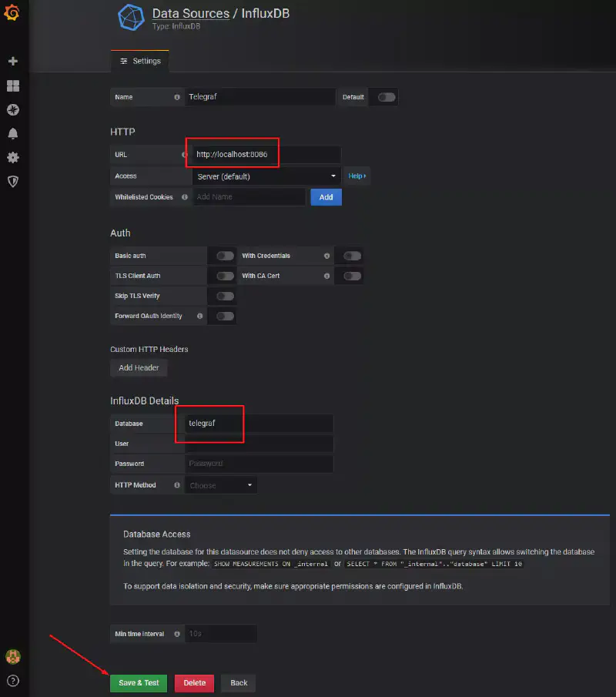Viewport: 616px width, 697px height.
Task: Open the Server Admin shield icon
Action: [x=13, y=181]
